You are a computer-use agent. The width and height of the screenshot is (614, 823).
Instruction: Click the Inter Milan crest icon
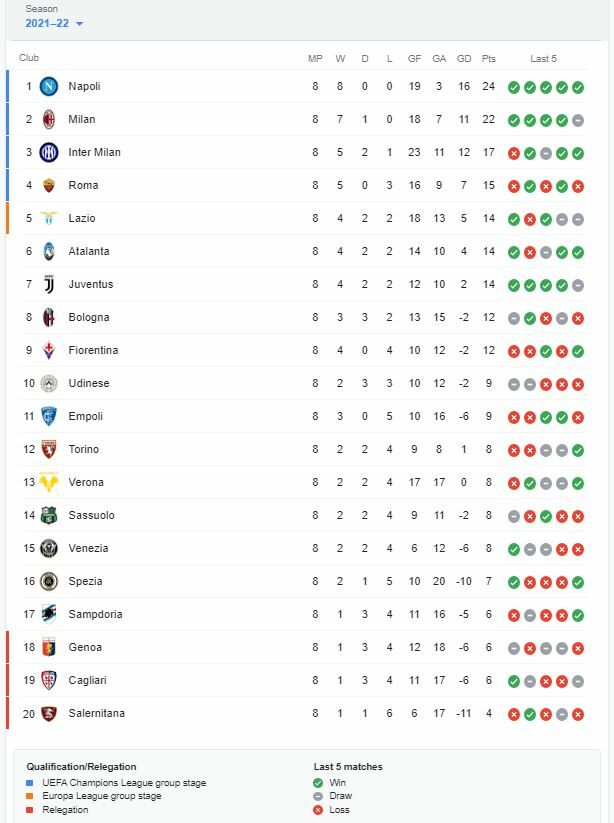click(x=49, y=152)
